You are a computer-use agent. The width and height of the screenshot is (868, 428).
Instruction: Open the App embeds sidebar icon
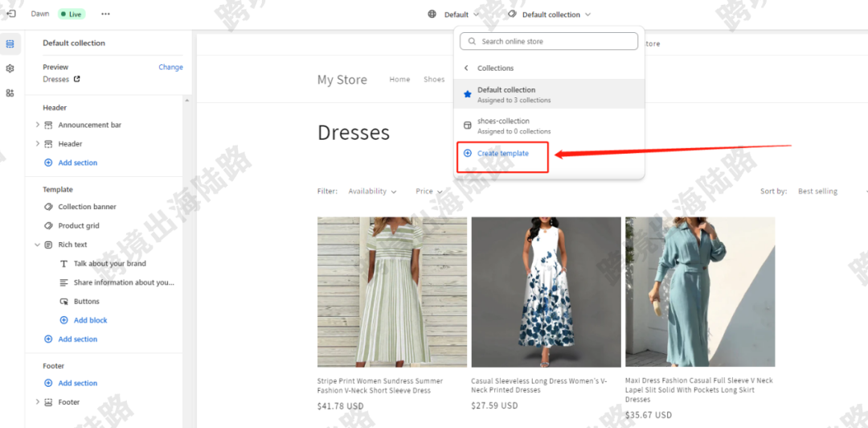(x=10, y=93)
